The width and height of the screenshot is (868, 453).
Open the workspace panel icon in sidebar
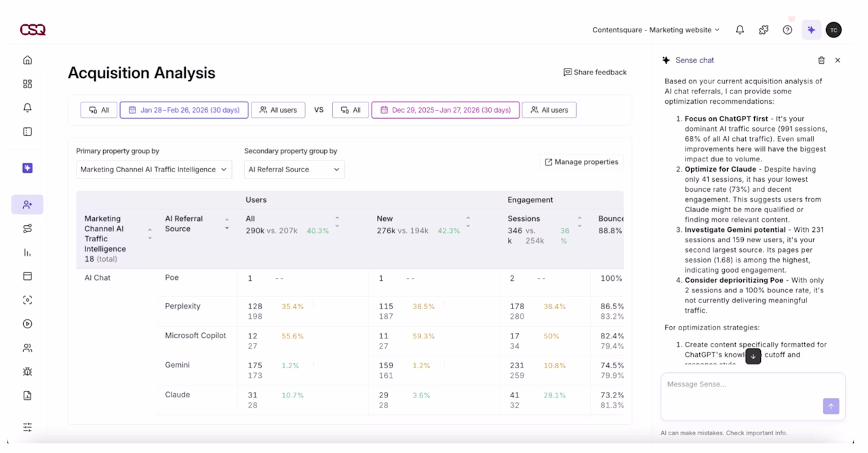(27, 132)
